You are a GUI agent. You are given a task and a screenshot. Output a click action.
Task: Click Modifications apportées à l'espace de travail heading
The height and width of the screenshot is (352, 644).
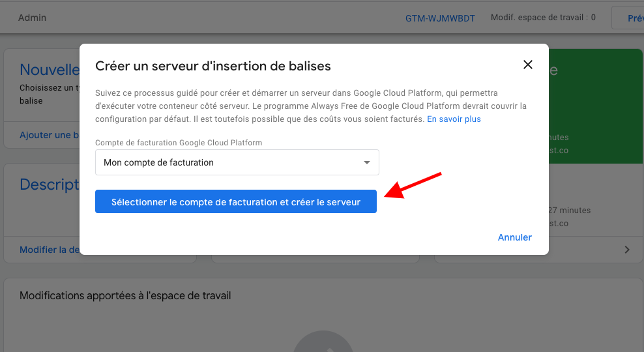tap(125, 296)
